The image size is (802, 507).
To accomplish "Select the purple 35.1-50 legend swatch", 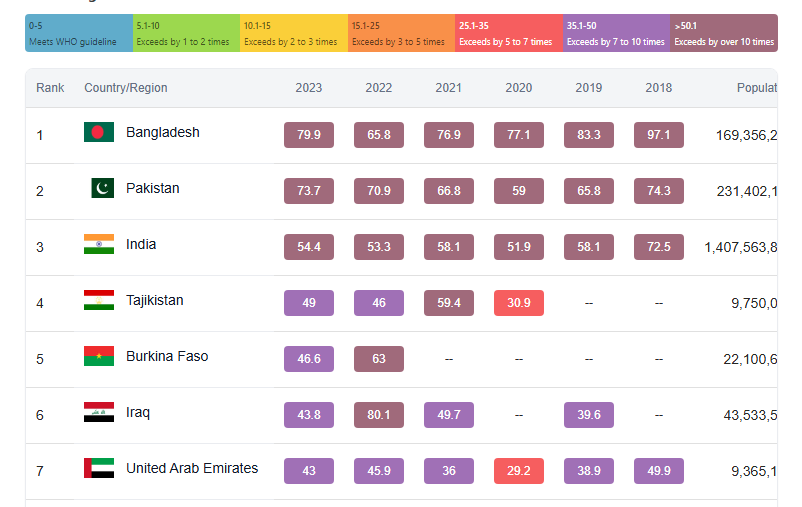I will click(x=616, y=33).
